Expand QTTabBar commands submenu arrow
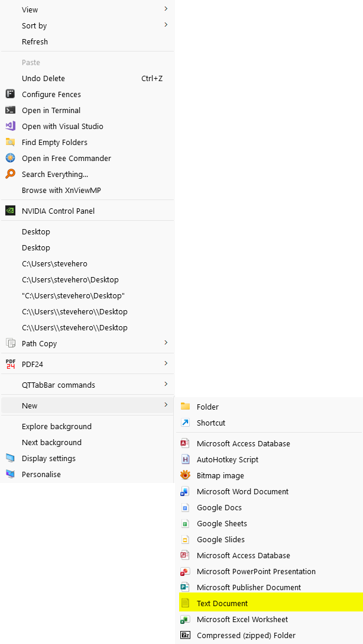 (166, 384)
